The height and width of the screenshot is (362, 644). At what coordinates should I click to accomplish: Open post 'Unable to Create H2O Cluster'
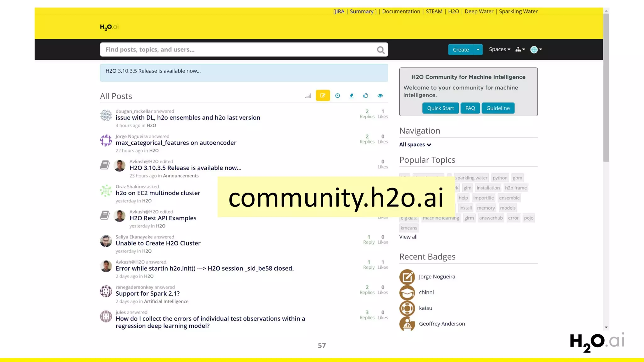pos(158,243)
